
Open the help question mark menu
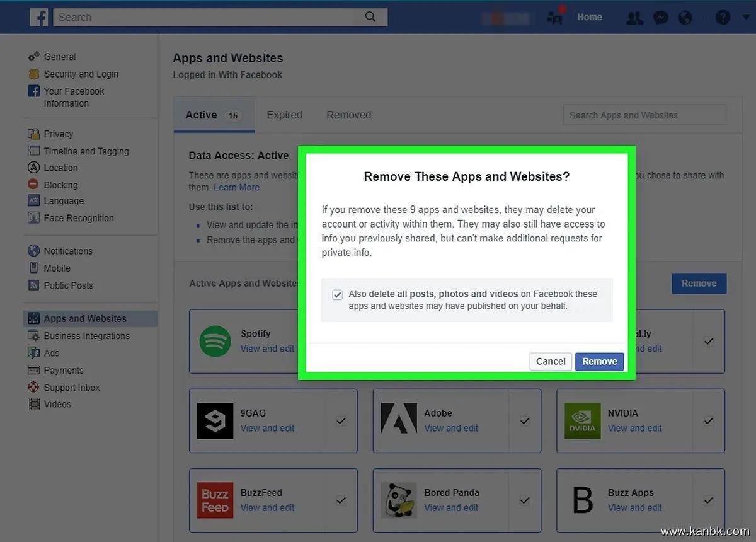(723, 18)
